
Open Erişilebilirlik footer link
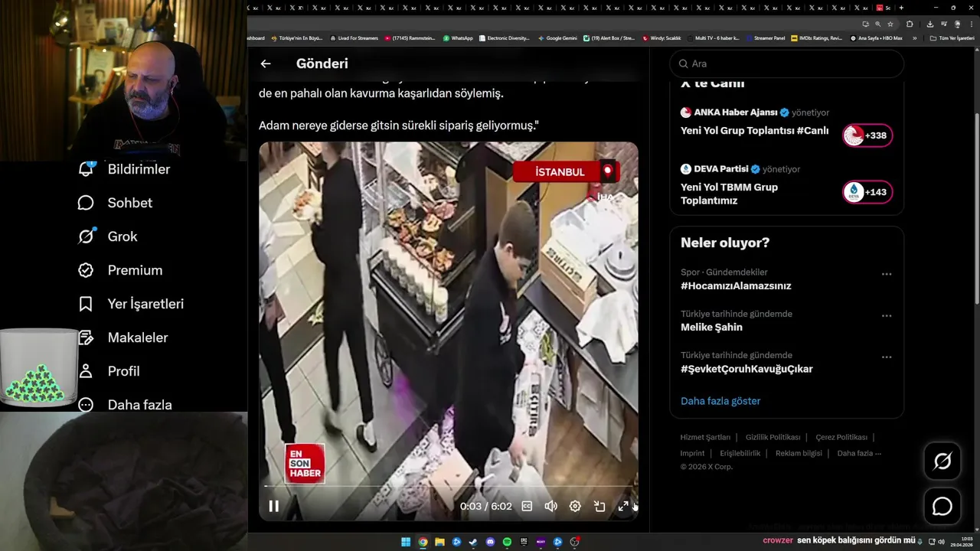pyautogui.click(x=740, y=453)
